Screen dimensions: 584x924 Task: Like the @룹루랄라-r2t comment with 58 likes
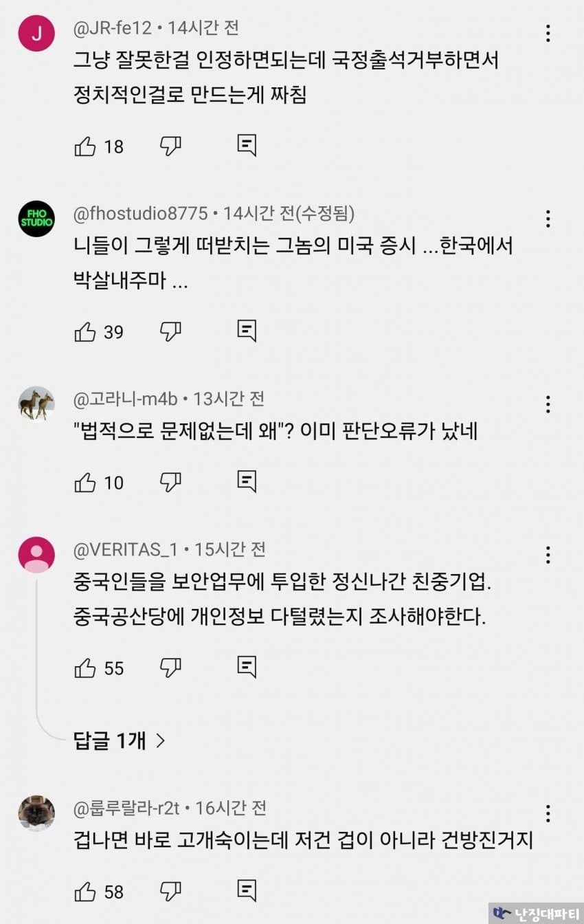pos(85,892)
